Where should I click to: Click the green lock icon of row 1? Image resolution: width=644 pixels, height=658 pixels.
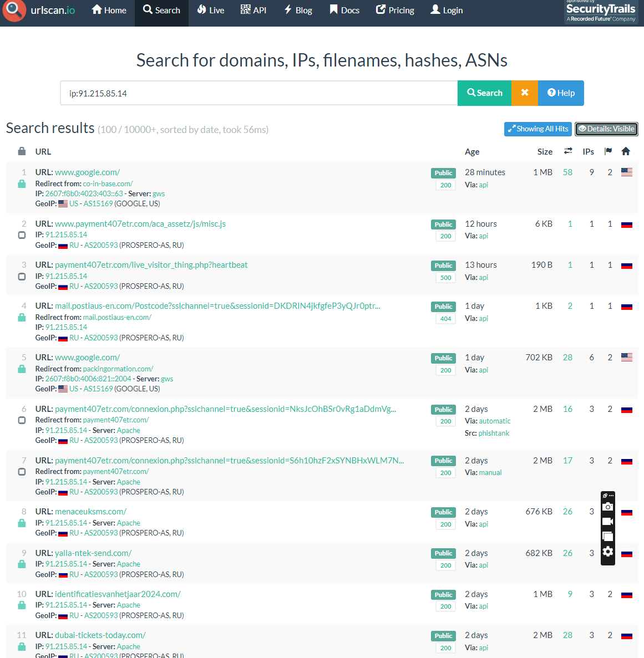tap(22, 184)
